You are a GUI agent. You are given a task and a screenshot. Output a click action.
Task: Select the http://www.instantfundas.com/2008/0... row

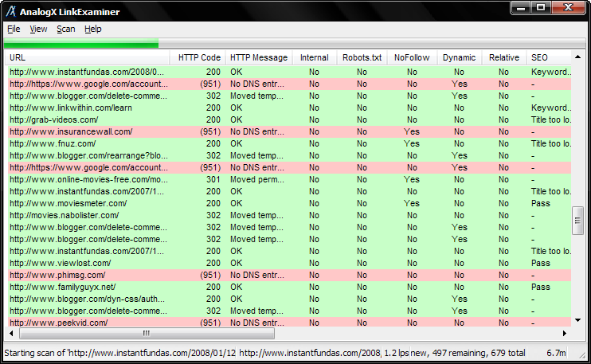coord(289,72)
